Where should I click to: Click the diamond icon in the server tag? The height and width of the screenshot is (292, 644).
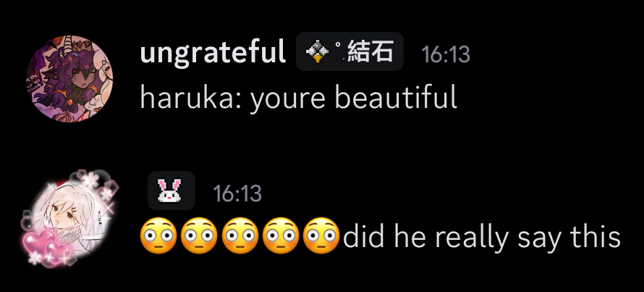pyautogui.click(x=318, y=52)
